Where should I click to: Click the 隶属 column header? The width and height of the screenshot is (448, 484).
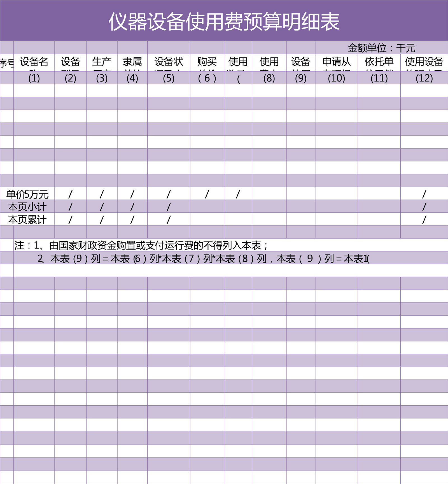(x=132, y=62)
